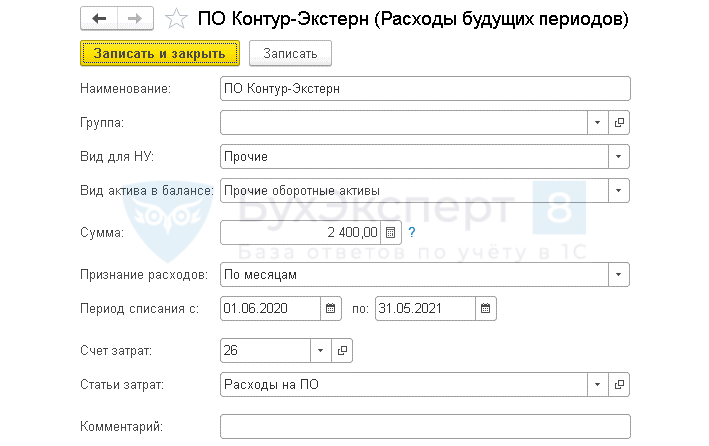Click the Статьи затрат: label

[x=122, y=384]
